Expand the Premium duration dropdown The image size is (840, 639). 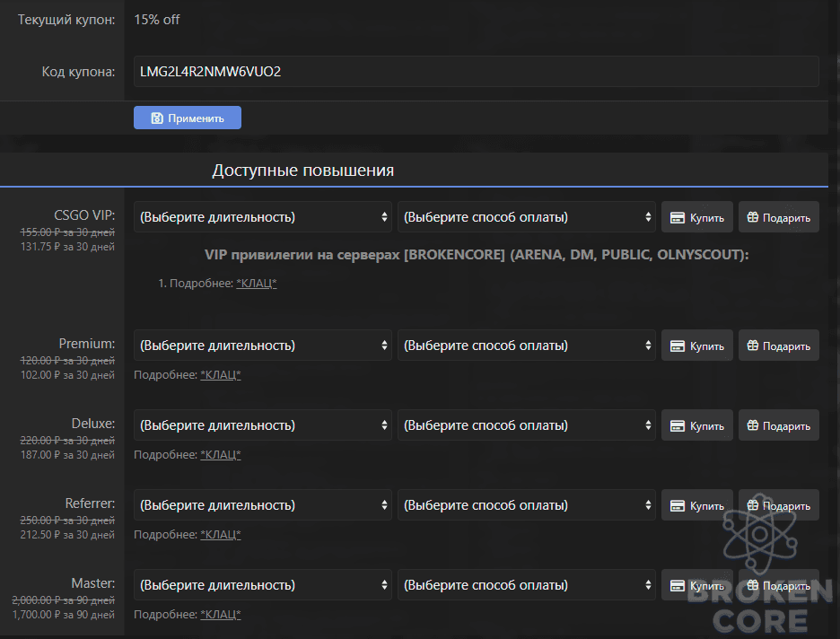[262, 346]
